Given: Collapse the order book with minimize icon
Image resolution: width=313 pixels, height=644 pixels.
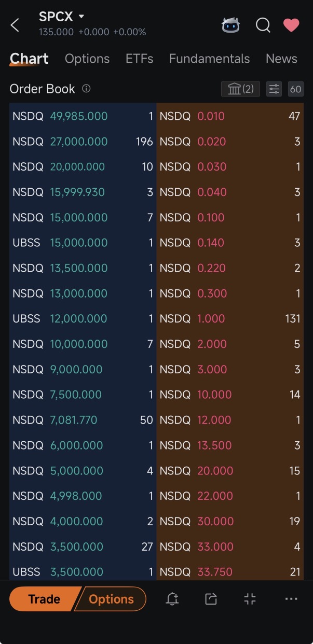Looking at the screenshot, I should click(250, 599).
